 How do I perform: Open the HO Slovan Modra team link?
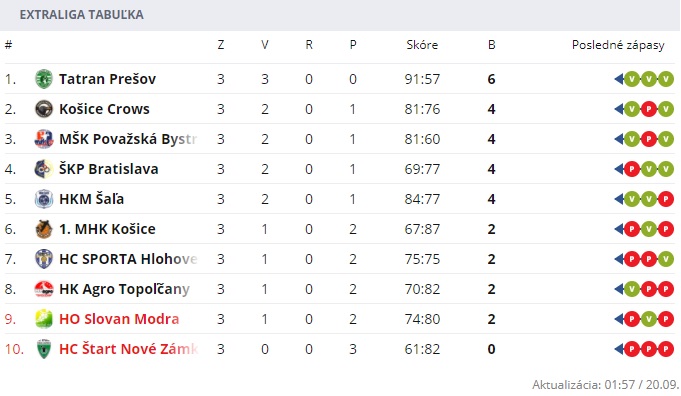tap(119, 319)
